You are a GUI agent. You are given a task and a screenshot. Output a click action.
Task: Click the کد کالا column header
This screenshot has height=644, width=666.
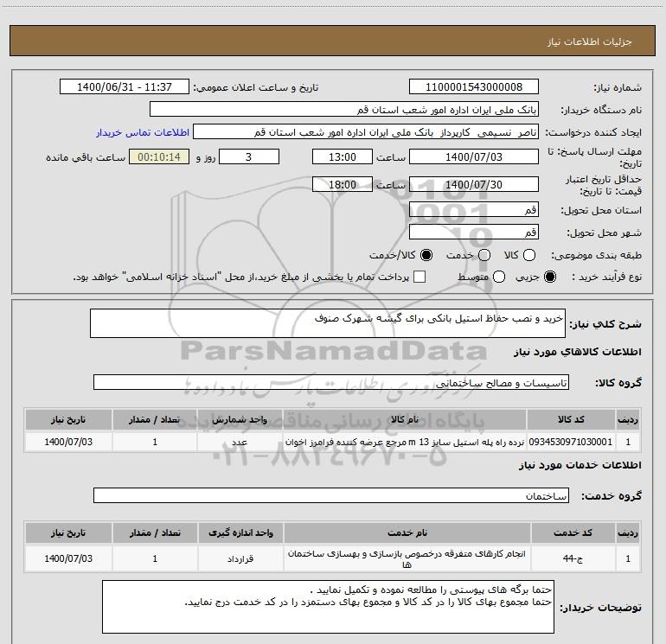tap(571, 419)
